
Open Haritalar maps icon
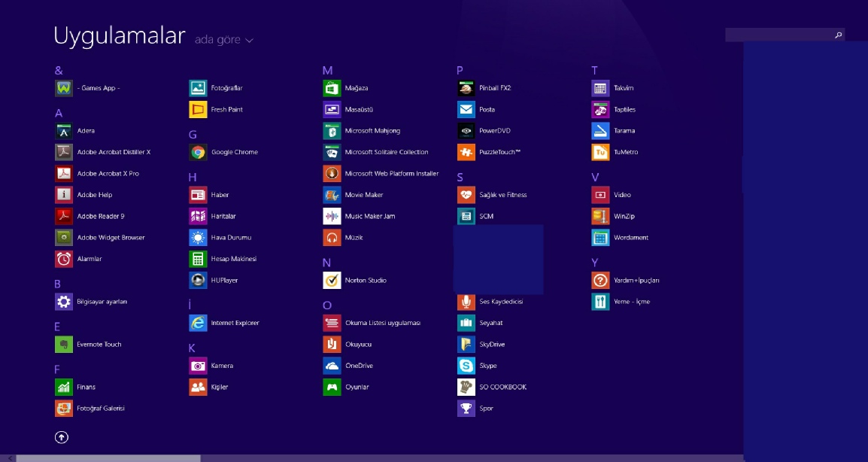tap(198, 216)
